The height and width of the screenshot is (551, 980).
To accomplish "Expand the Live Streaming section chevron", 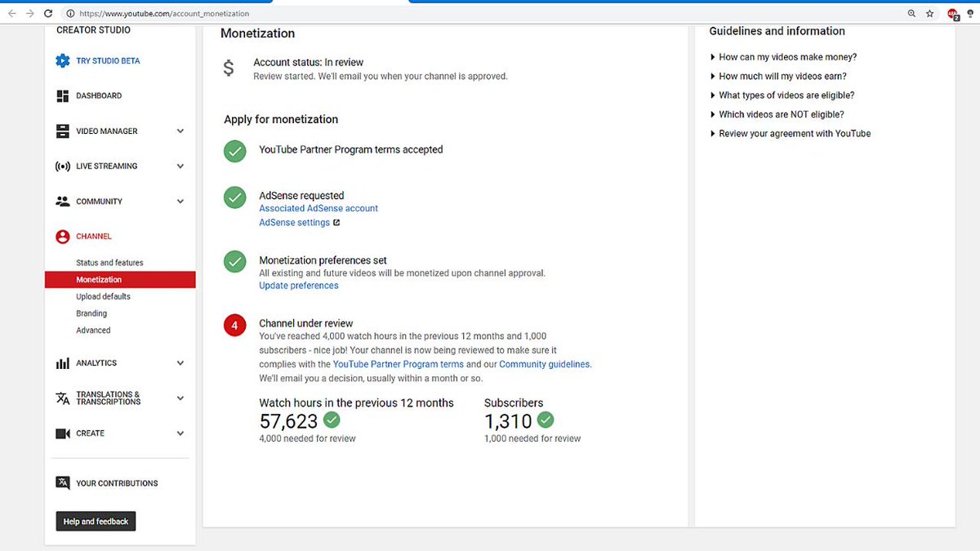I will (180, 167).
